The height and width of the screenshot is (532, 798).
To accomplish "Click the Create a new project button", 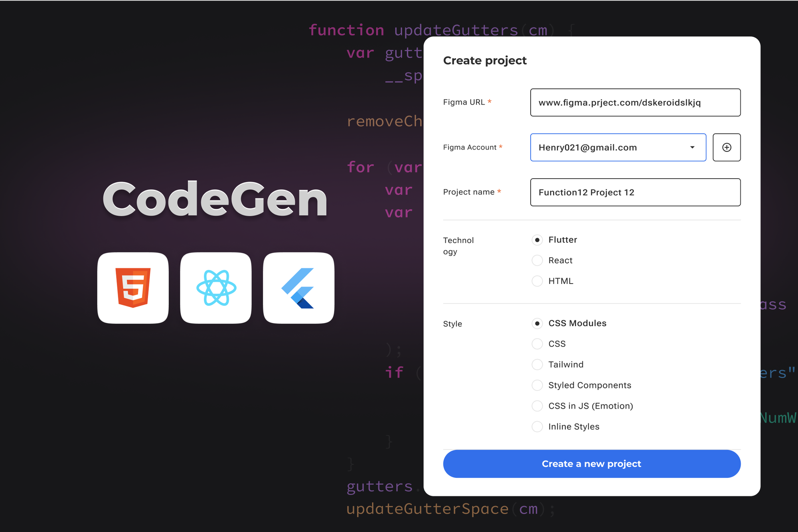I will (592, 464).
